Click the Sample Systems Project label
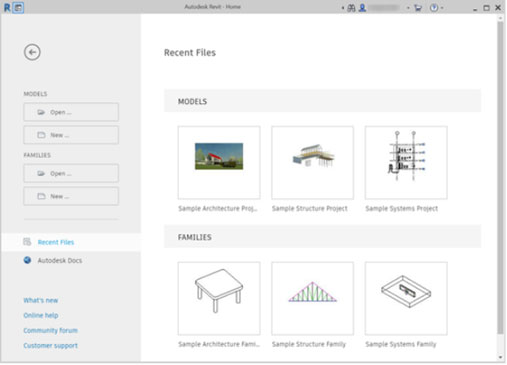 [402, 209]
